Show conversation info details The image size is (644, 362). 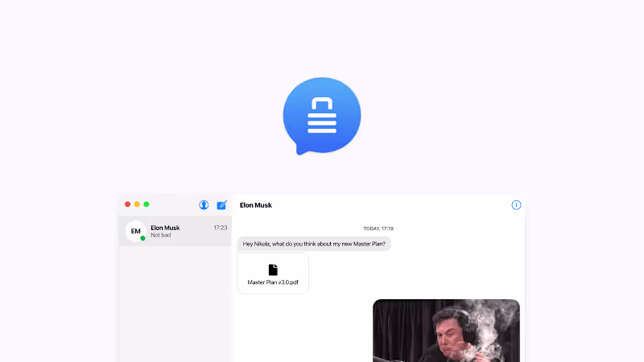516,205
